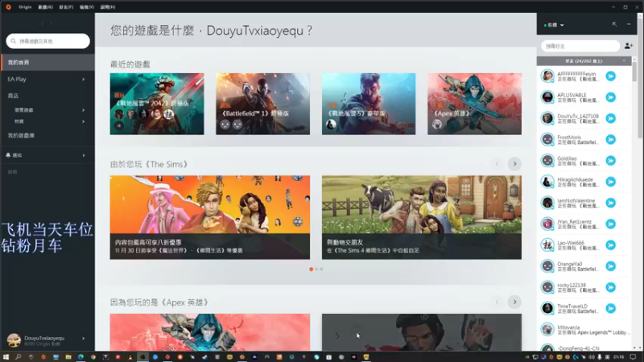Join AFFFFFFFFFFFeiyin's game via the arrow icon

click(611, 76)
